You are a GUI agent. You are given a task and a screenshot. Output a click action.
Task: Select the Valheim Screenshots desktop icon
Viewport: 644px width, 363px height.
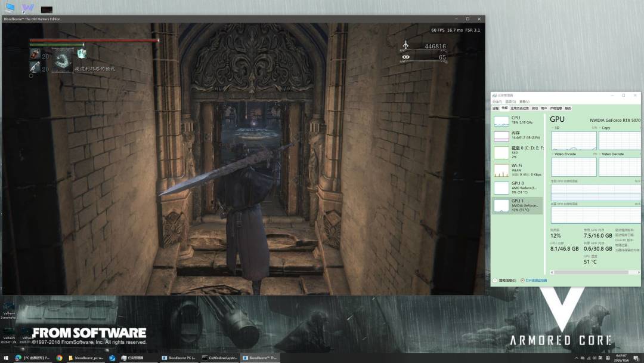coord(8,311)
